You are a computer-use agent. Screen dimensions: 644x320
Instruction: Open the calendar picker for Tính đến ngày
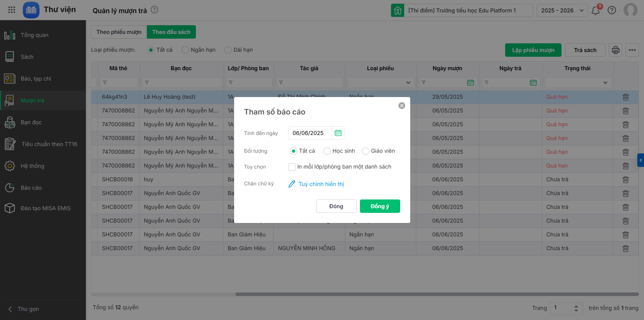coord(338,133)
